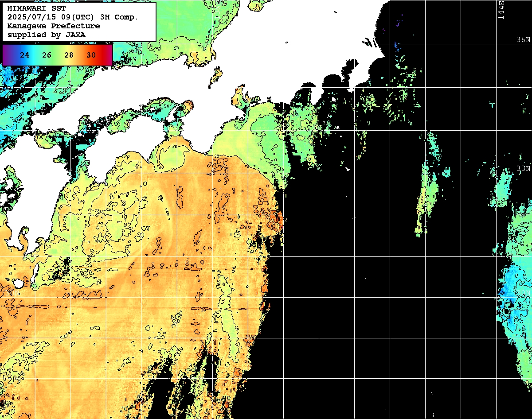Click the "30" label on color scale
This screenshot has width=532, height=419.
point(91,55)
